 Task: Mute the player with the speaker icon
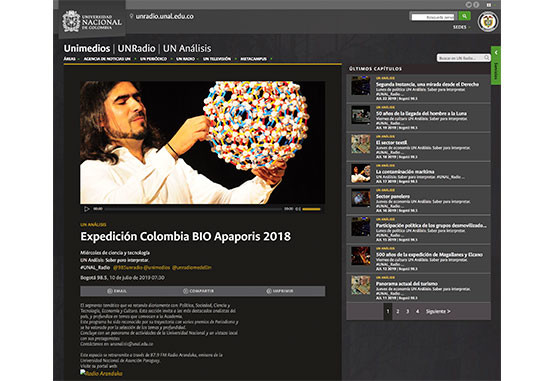click(x=298, y=209)
